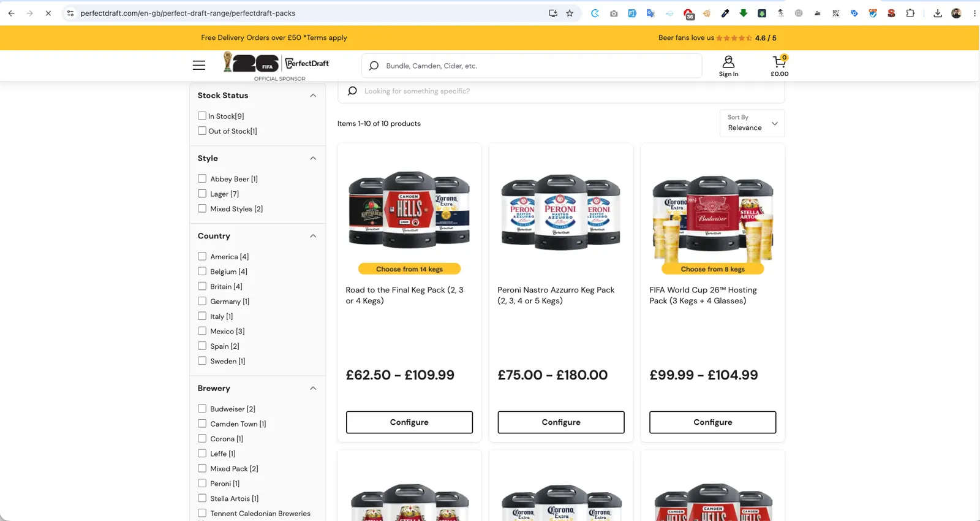Click the 4.6 / 5 rating text
The width and height of the screenshot is (980, 521).
[766, 38]
